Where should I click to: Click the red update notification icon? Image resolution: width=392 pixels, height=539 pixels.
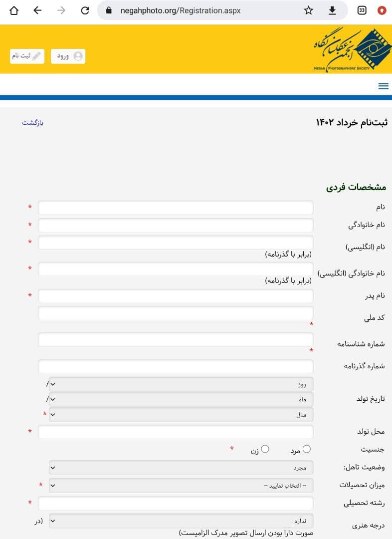382,10
